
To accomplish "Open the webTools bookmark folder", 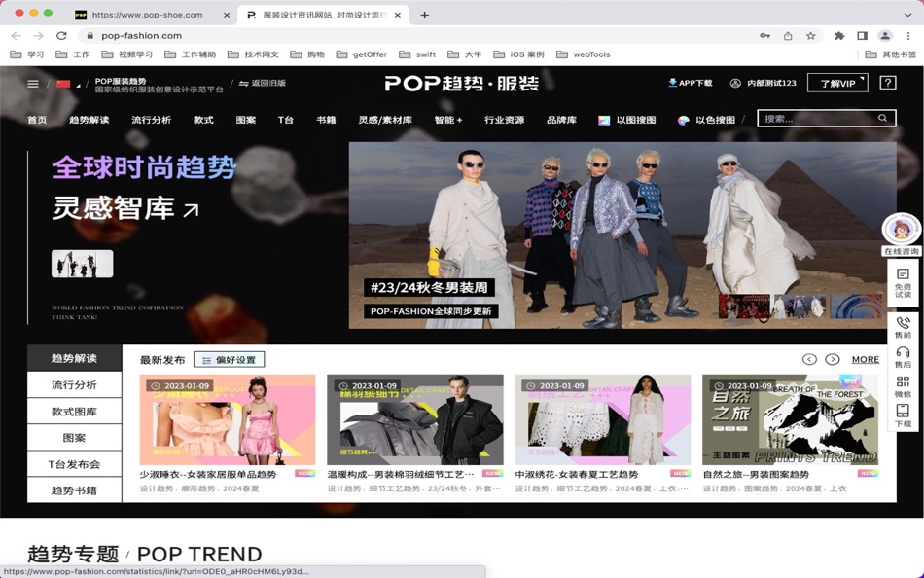I will [584, 54].
